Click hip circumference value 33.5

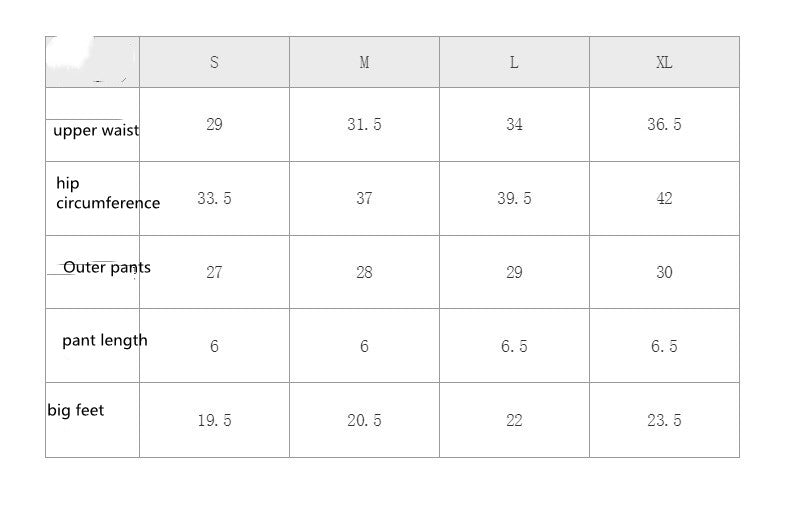(x=214, y=199)
